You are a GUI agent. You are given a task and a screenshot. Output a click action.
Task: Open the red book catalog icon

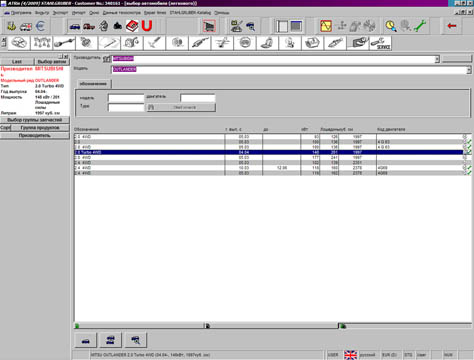[132, 26]
